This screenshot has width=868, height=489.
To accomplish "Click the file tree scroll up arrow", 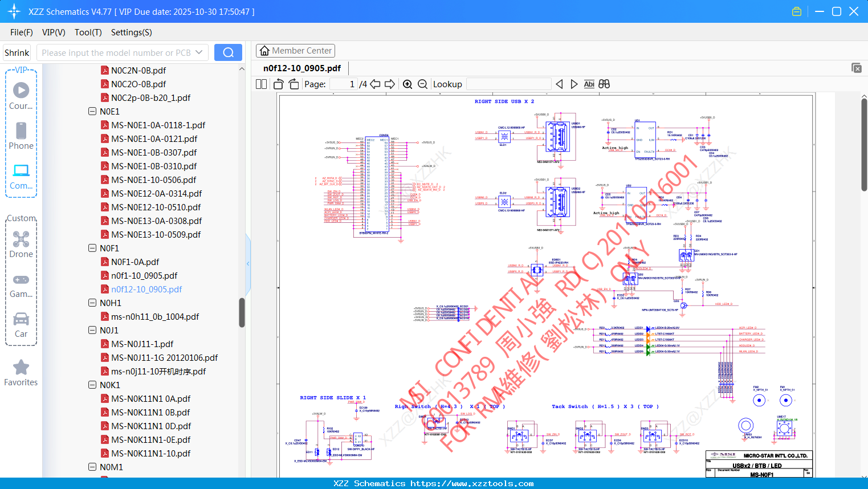I will (242, 69).
